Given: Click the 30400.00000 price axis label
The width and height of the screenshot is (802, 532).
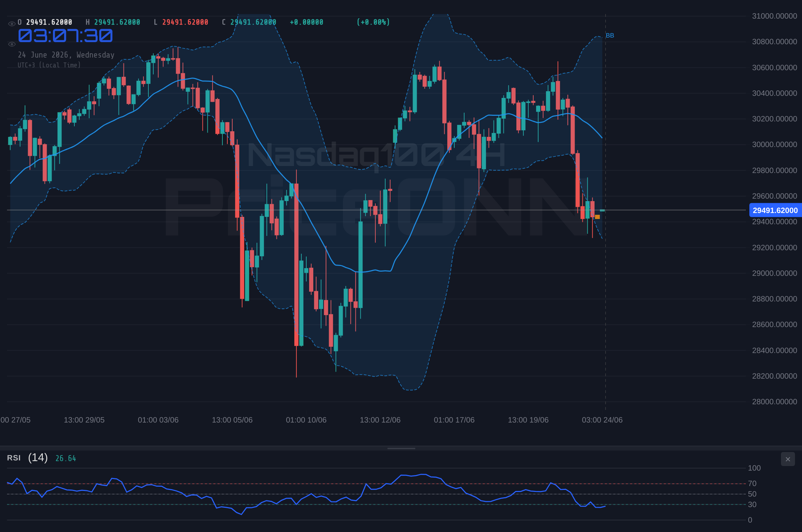Looking at the screenshot, I should (x=775, y=93).
